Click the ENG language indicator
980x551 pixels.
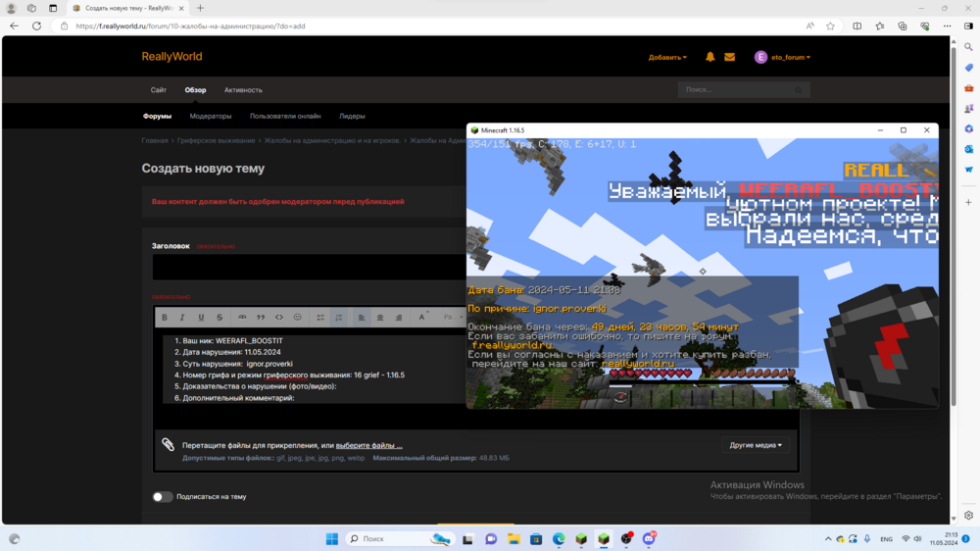886,539
